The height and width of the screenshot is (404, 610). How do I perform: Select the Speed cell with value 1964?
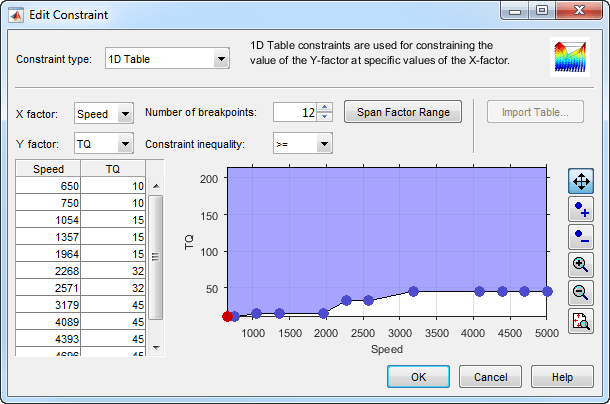48,254
